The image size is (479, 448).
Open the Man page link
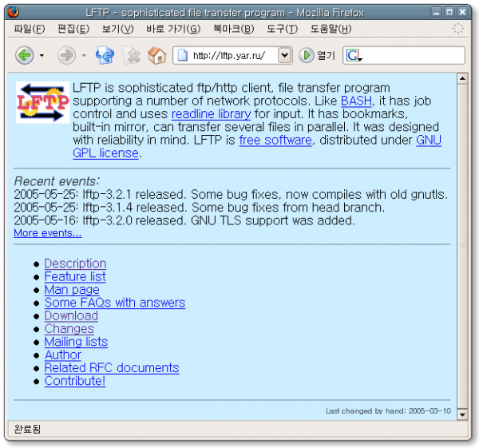(x=72, y=290)
